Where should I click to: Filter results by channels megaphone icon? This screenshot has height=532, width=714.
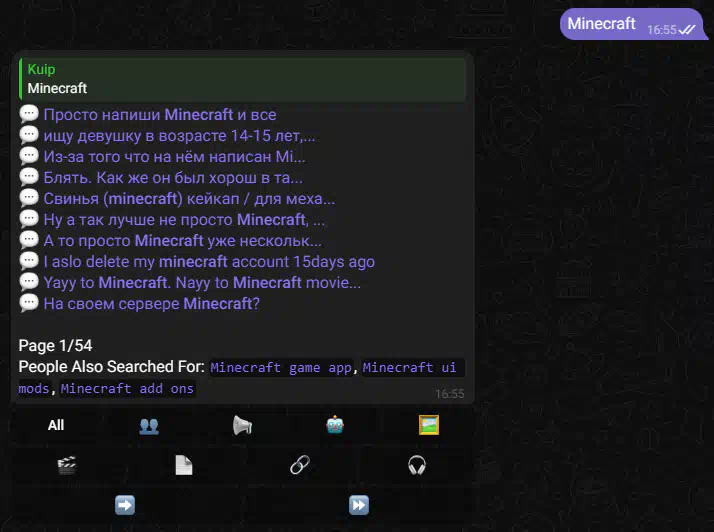click(x=242, y=425)
